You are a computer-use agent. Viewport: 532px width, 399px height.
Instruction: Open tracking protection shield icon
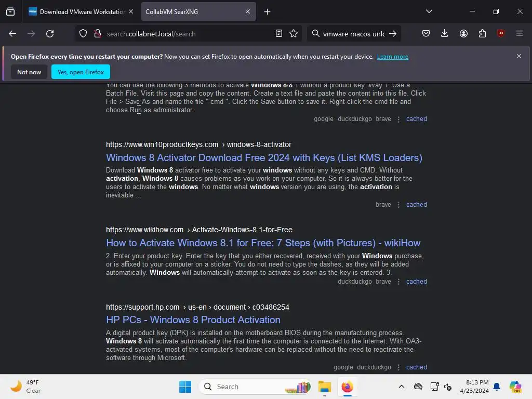83,34
